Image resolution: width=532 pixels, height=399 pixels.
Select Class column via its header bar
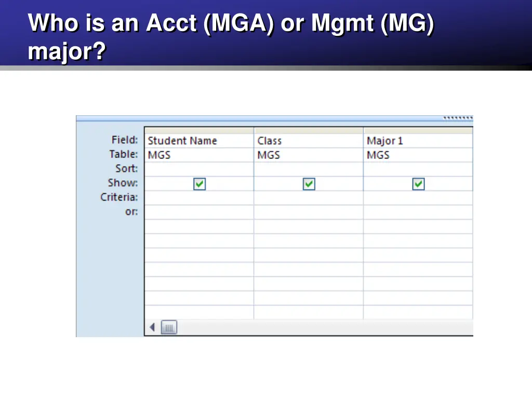309,130
